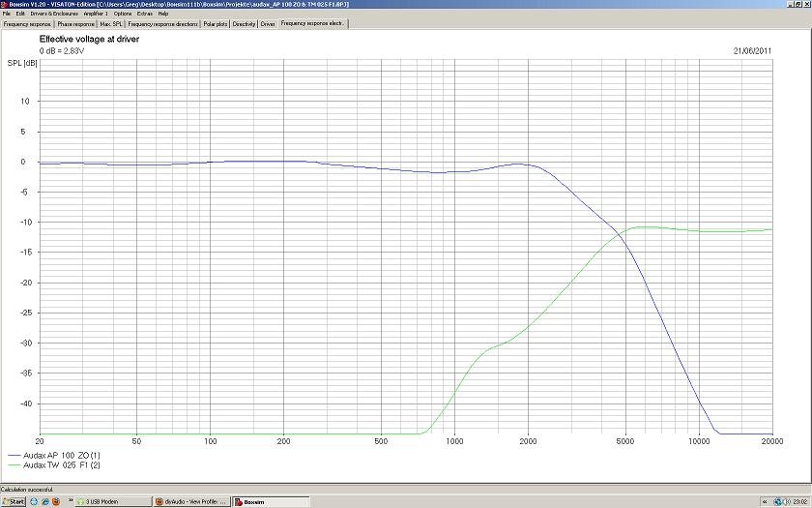Click the volume speaker tray icon

[786, 502]
